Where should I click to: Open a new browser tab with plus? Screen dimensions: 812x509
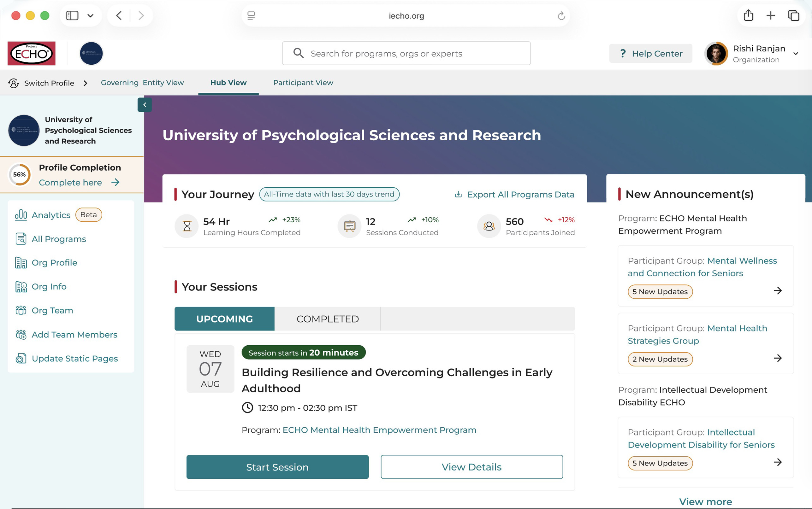[x=771, y=15]
